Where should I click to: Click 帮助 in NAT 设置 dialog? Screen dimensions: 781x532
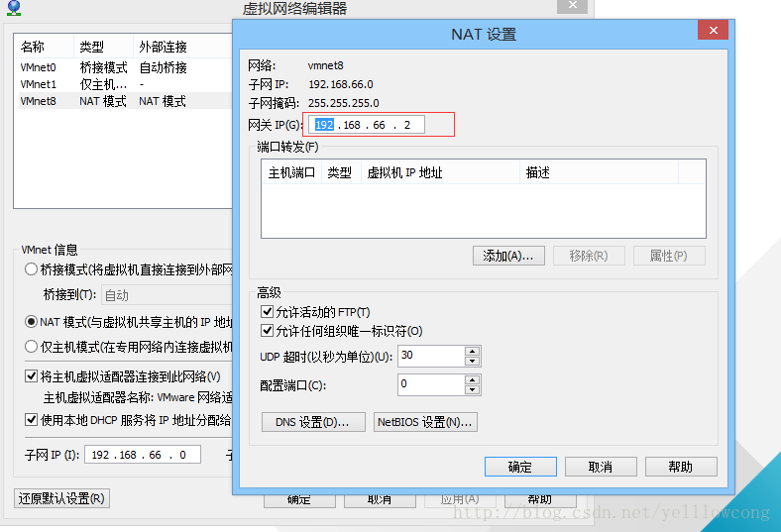click(x=681, y=467)
